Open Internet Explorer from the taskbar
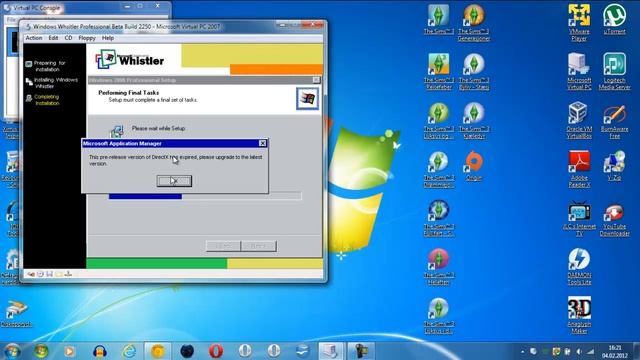640x360 pixels. tap(129, 351)
